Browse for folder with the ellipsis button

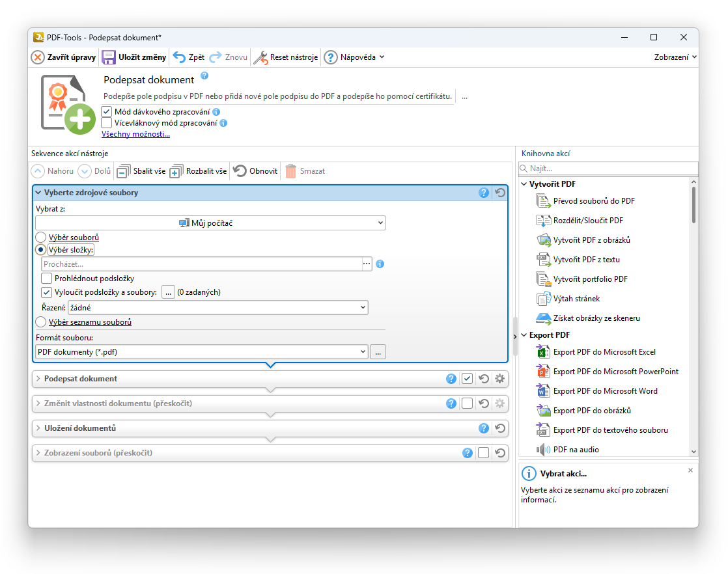tap(367, 264)
